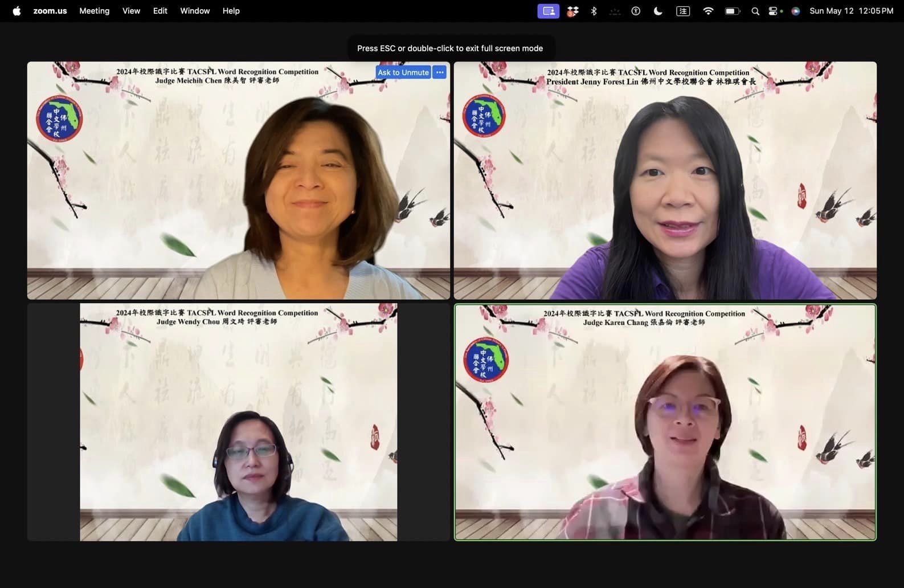904x588 pixels.
Task: Open more options for Meichih Chen's video
Action: pyautogui.click(x=440, y=72)
